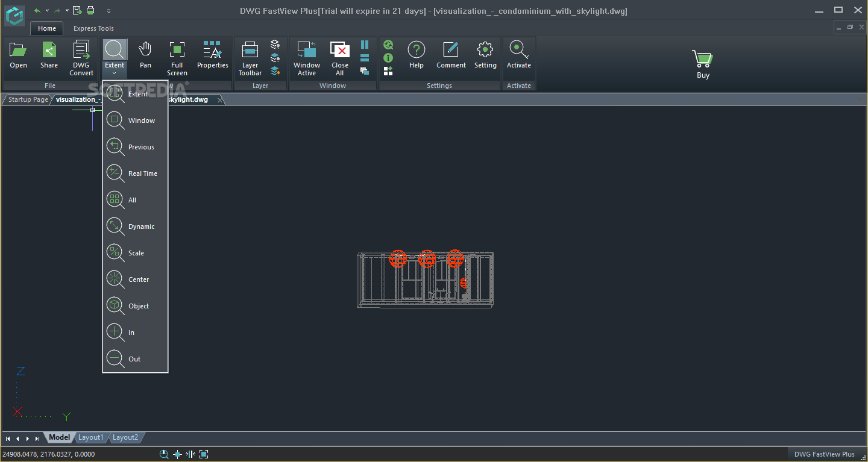Screen dimensions: 868x462
Task: Open the Help icon in Settings
Action: pyautogui.click(x=417, y=55)
